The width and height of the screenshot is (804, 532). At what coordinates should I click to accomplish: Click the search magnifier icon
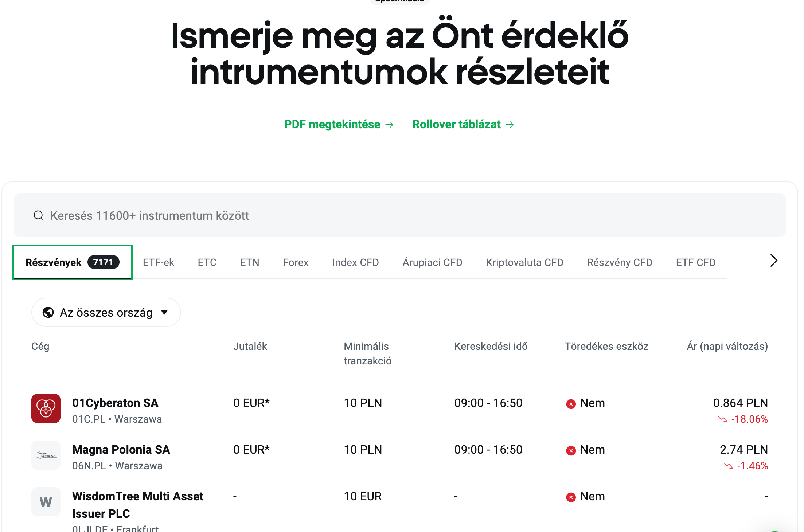pyautogui.click(x=39, y=215)
